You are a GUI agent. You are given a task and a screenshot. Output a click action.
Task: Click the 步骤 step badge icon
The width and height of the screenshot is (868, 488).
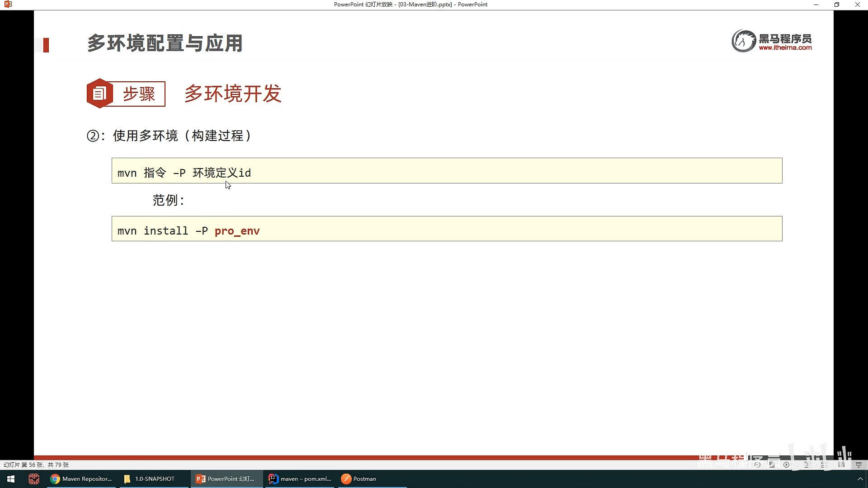coord(99,94)
